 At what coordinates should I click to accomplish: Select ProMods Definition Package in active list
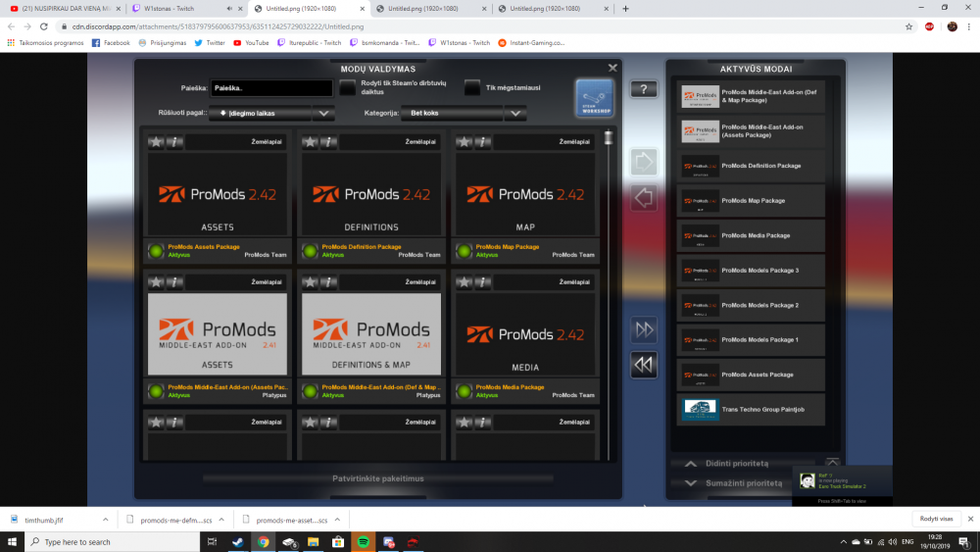pos(751,167)
